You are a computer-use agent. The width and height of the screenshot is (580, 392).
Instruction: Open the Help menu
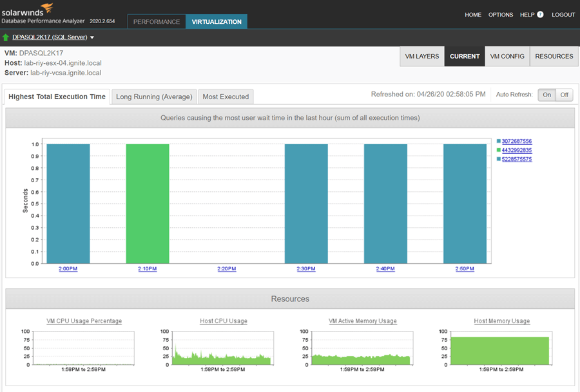(527, 15)
